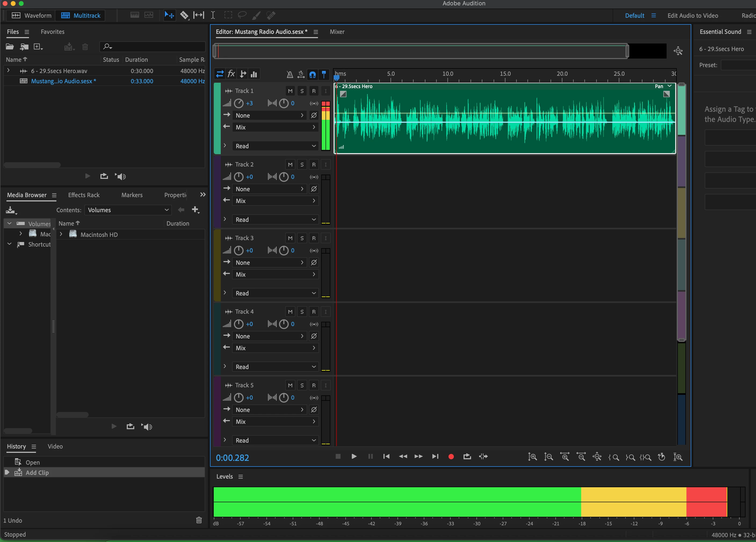The height and width of the screenshot is (542, 756).
Task: Switch to Waveform view
Action: [32, 15]
